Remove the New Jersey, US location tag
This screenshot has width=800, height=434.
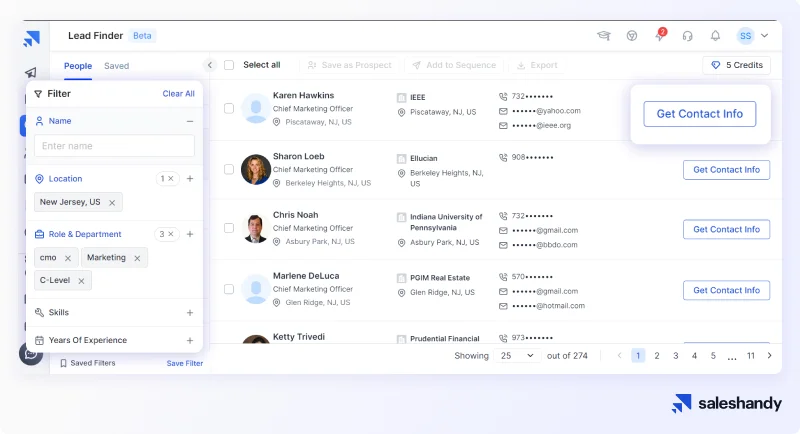112,202
